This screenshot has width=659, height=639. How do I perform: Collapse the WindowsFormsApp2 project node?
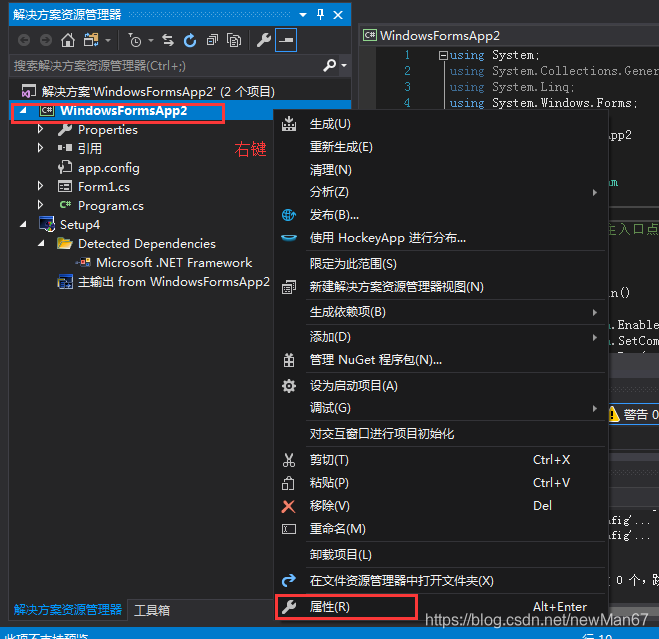(x=23, y=111)
